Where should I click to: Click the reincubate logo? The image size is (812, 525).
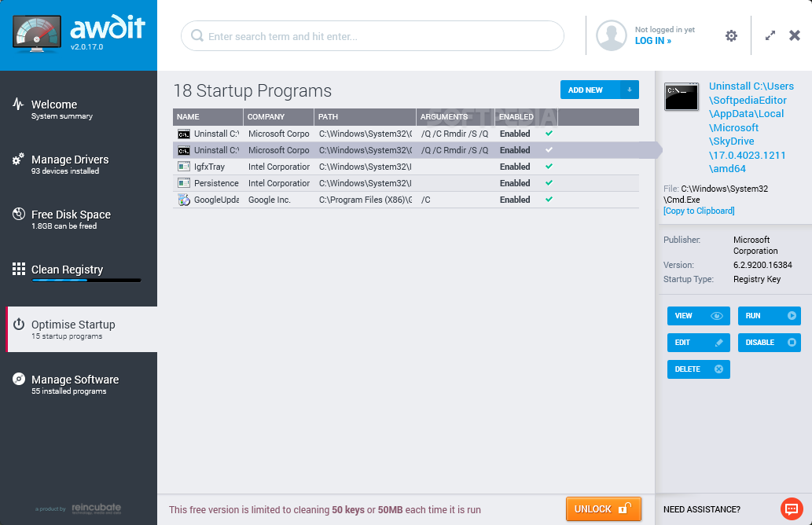(97, 508)
